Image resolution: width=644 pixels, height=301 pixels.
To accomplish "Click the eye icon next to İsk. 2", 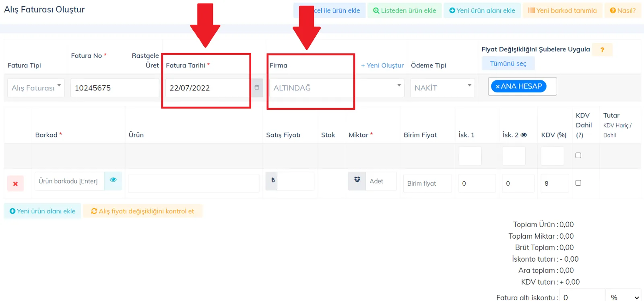I will (524, 135).
